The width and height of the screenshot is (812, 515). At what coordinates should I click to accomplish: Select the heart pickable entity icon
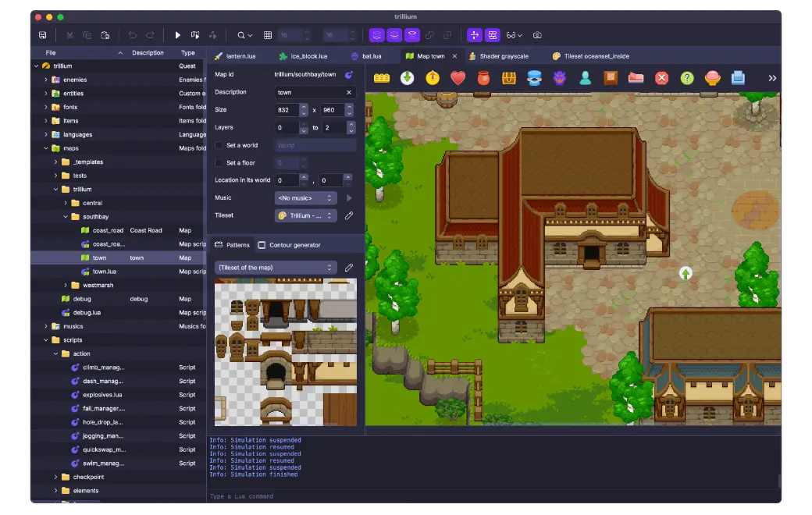click(458, 78)
